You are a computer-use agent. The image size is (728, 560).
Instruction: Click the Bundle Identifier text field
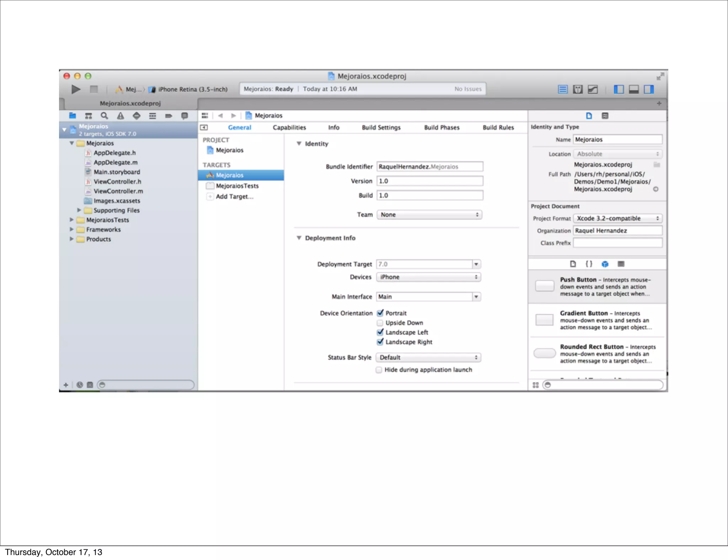[429, 167]
